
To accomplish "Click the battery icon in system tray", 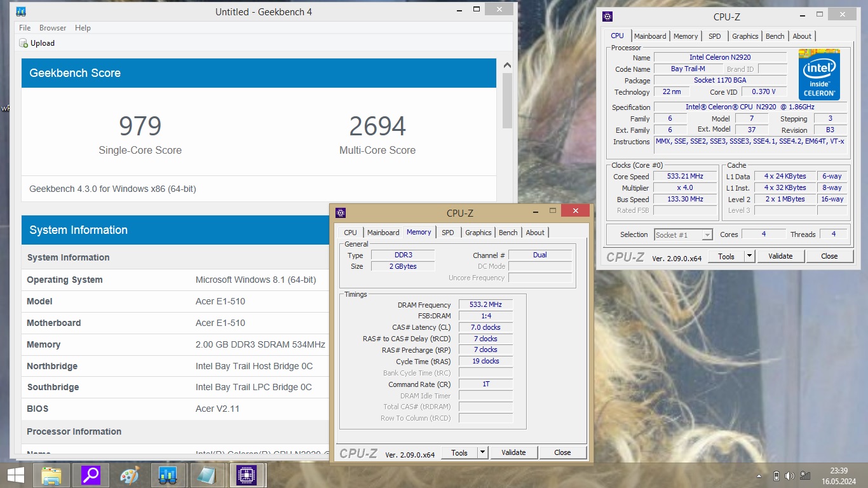I will click(776, 476).
